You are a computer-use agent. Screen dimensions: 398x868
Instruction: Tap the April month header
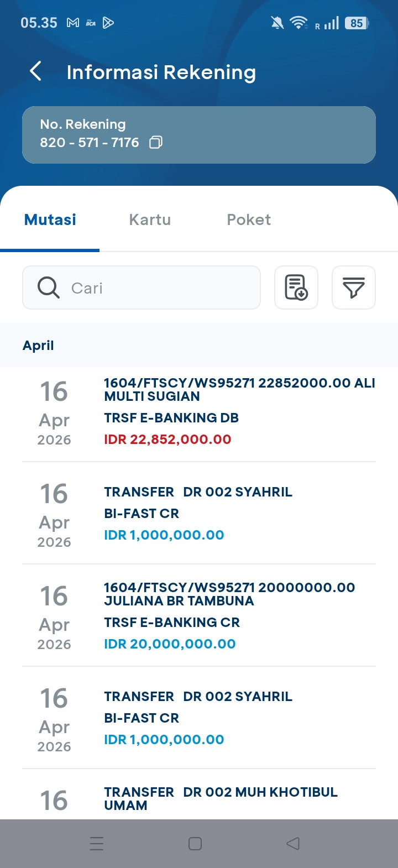click(x=38, y=346)
